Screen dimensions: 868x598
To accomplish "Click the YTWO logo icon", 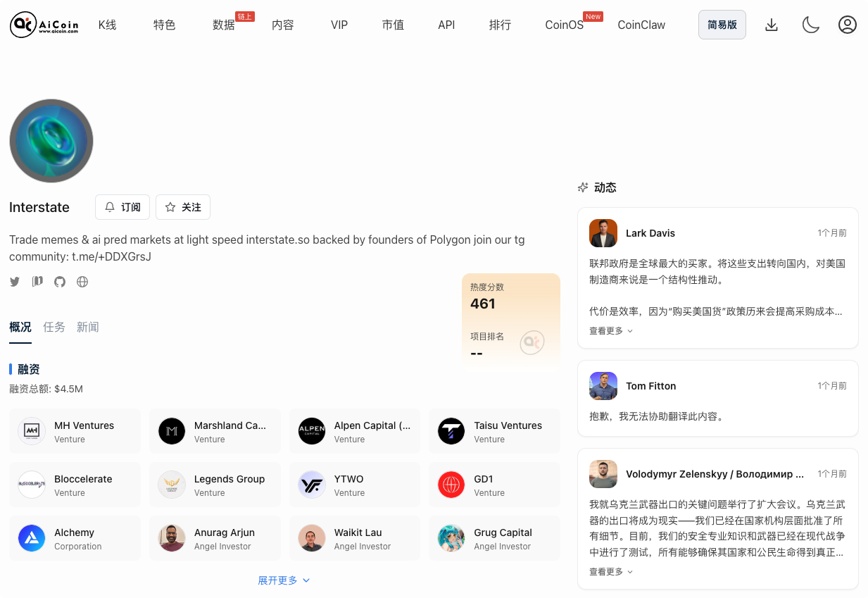I will tap(312, 485).
